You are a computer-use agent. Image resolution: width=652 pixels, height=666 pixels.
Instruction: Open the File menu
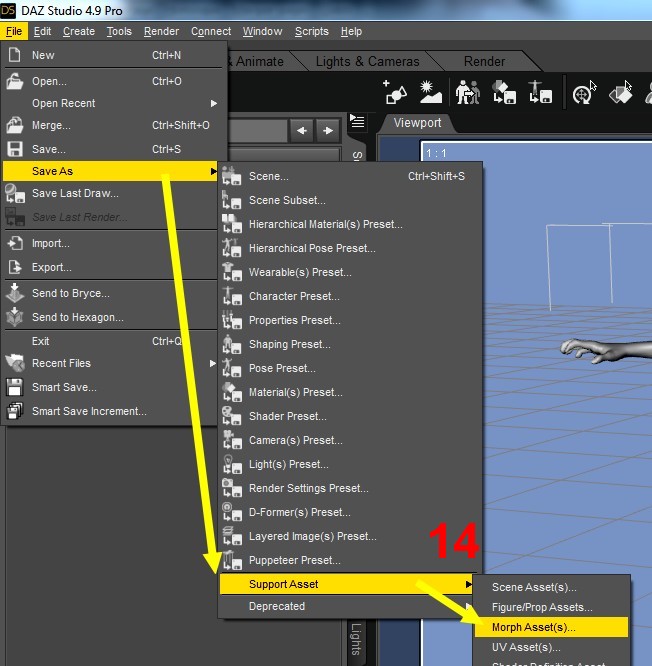14,31
